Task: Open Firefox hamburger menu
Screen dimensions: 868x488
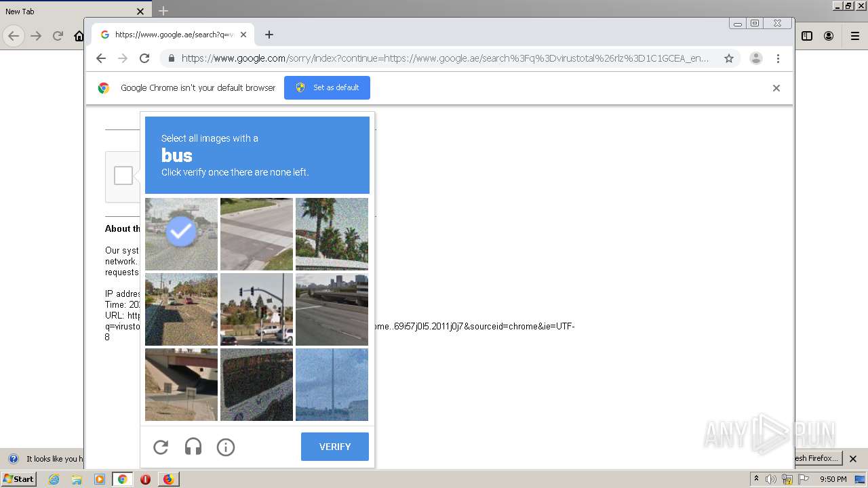Action: tap(855, 36)
